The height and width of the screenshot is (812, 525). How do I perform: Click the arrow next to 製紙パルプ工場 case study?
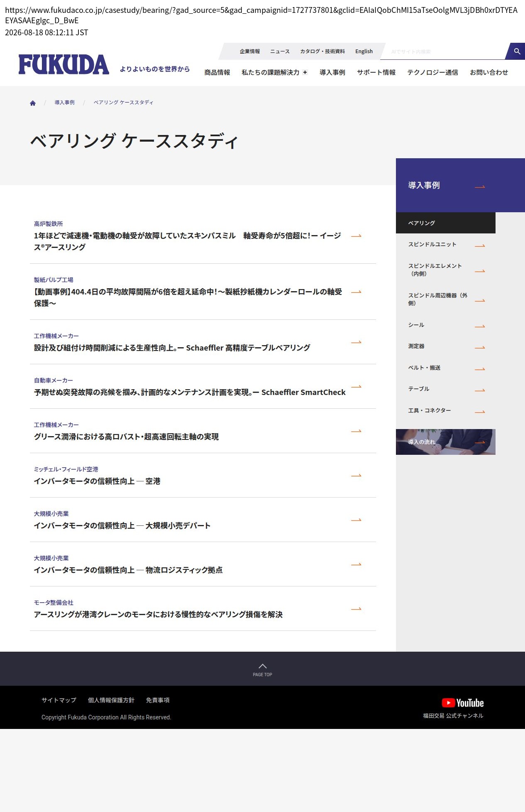356,292
